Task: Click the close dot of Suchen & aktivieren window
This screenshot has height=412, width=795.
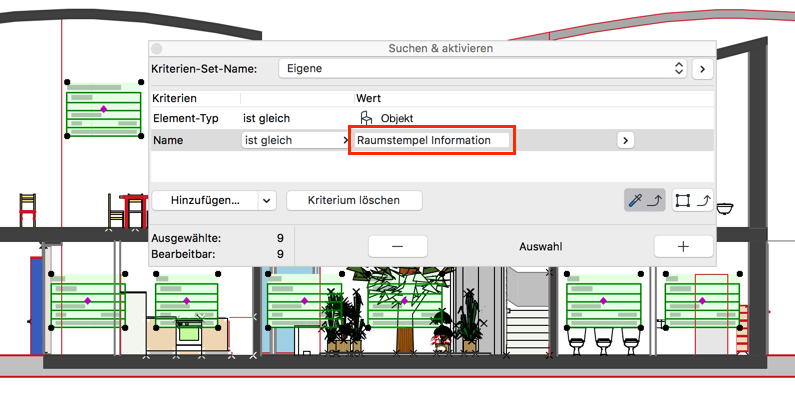Action: pyautogui.click(x=157, y=49)
